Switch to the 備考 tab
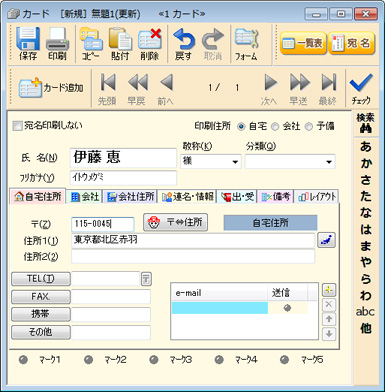The width and height of the screenshot is (385, 392). (276, 197)
